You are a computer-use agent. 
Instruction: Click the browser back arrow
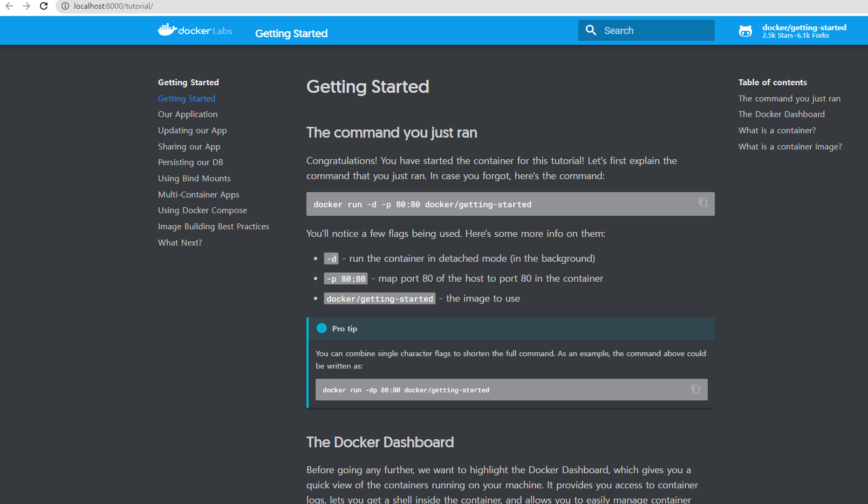tap(9, 6)
